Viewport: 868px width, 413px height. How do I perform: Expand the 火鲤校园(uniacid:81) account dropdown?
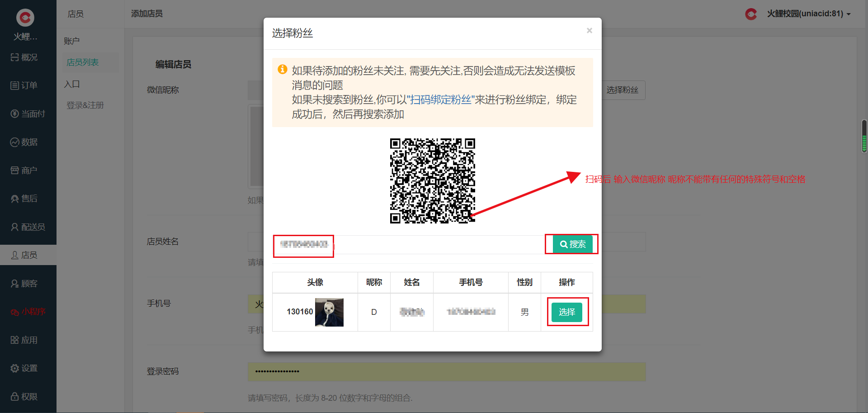coord(809,14)
